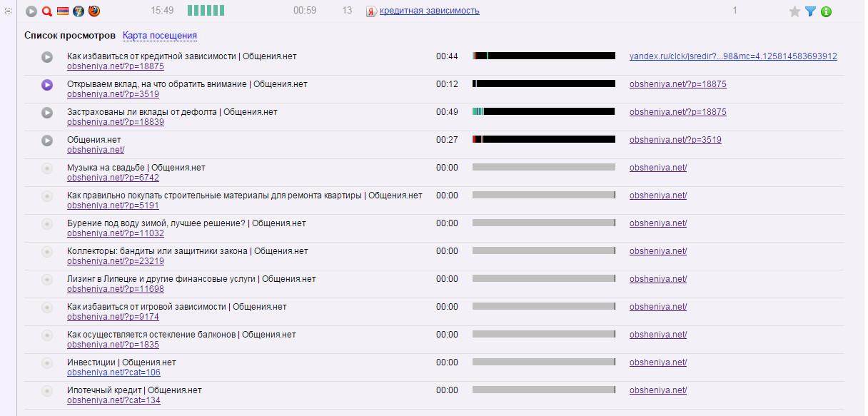Open the referrer link in the Открываем вклад row
868x416 pixels.
tap(678, 84)
